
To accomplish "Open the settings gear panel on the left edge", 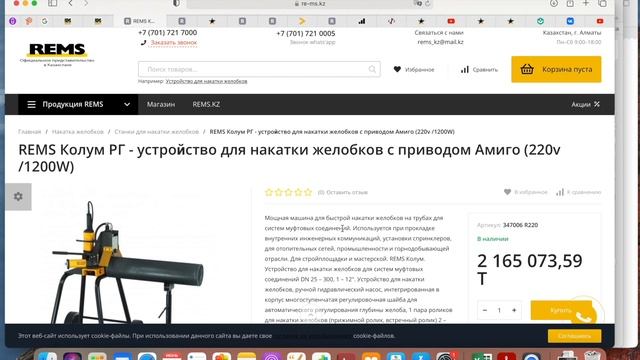I will [x=18, y=197].
